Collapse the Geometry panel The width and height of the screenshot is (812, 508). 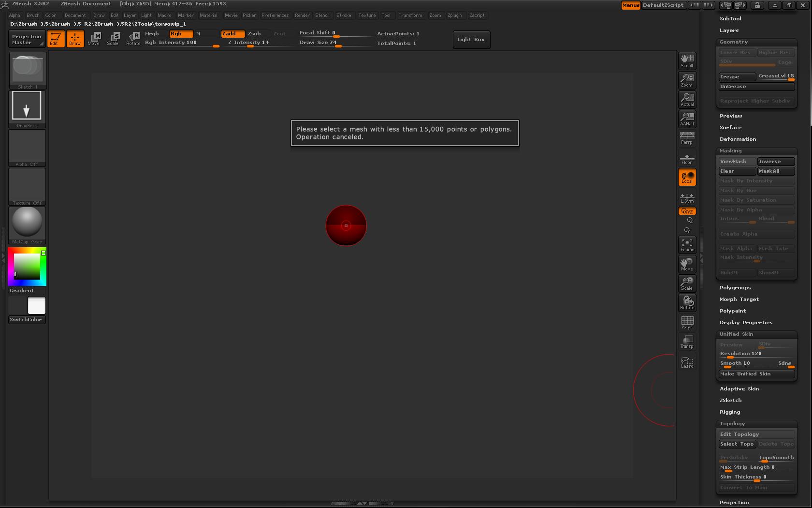click(734, 42)
